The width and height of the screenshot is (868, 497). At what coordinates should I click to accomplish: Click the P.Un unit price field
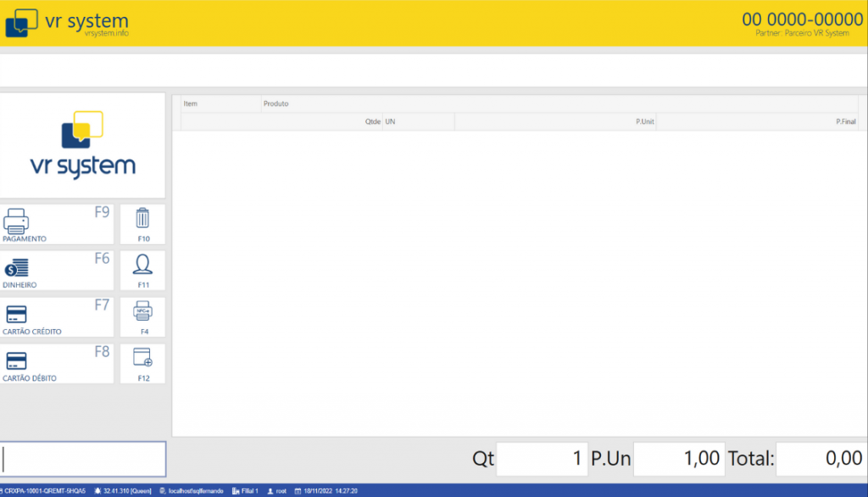tap(678, 459)
